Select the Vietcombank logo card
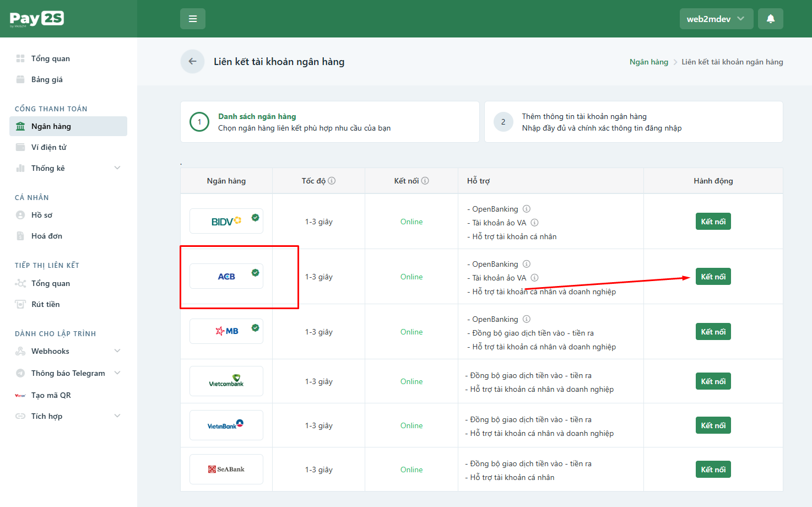 (226, 381)
